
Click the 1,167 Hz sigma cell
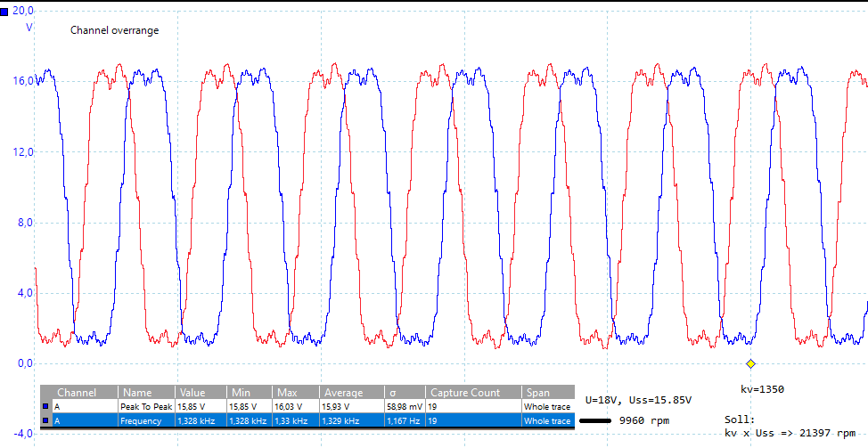[405, 421]
